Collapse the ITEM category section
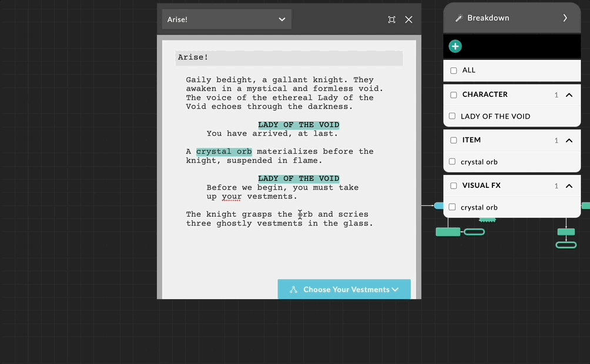590x364 pixels. pyautogui.click(x=569, y=140)
